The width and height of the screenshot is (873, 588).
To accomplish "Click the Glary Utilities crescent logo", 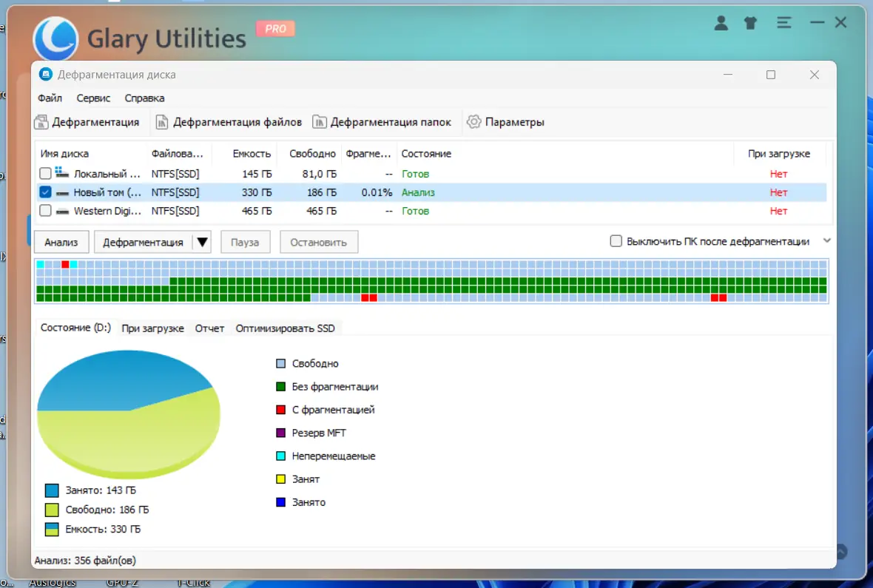I will tap(55, 39).
